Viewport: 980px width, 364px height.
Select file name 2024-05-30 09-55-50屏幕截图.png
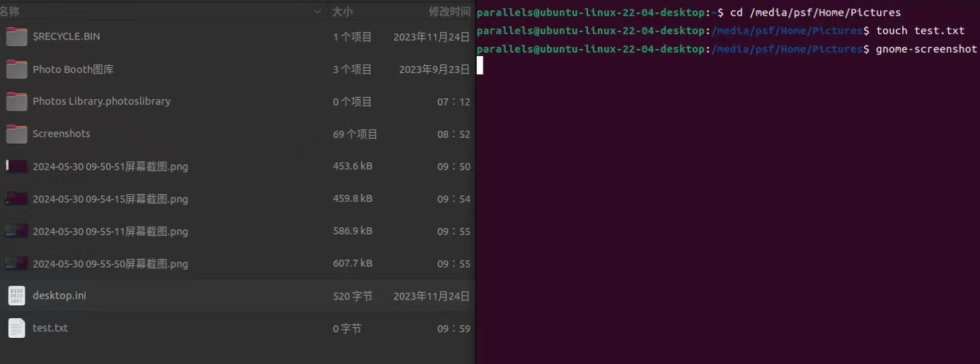coord(110,264)
